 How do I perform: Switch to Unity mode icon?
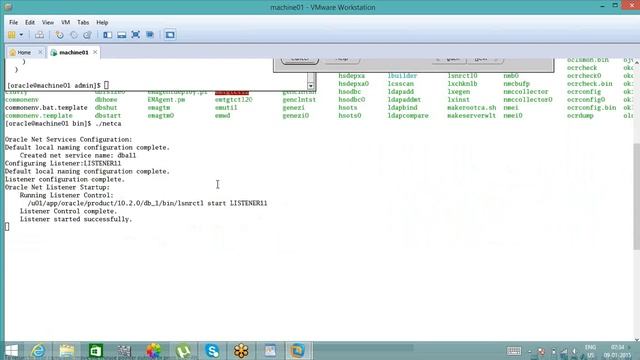pyautogui.click(x=150, y=35)
